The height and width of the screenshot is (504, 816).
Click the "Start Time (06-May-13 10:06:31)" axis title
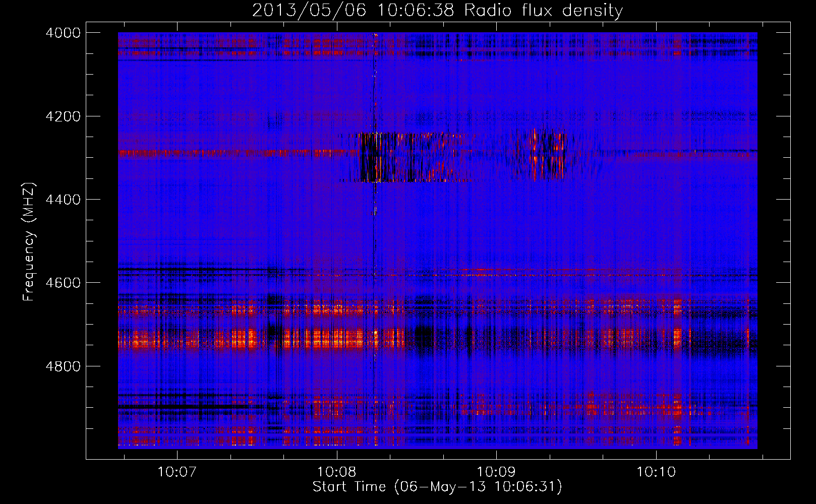click(437, 487)
